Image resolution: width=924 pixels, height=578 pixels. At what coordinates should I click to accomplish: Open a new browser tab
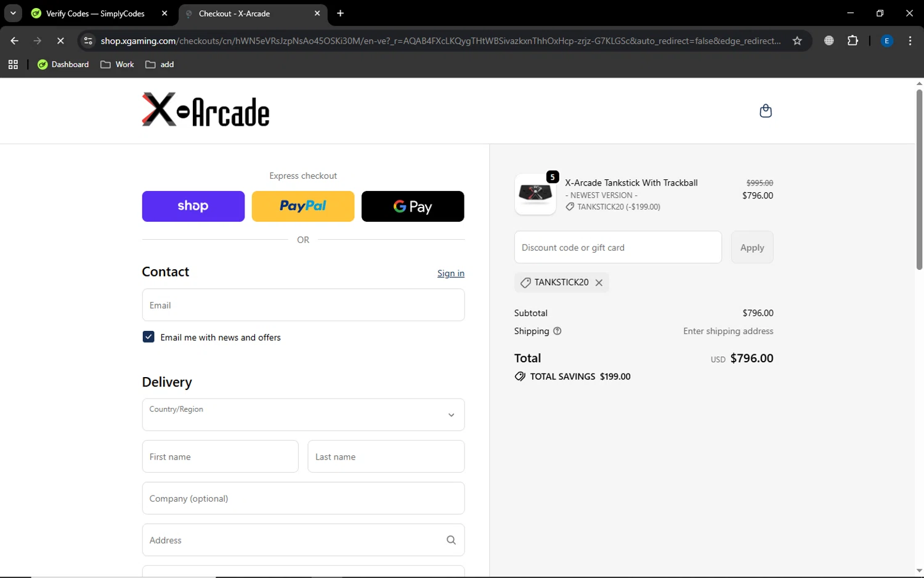(x=341, y=13)
